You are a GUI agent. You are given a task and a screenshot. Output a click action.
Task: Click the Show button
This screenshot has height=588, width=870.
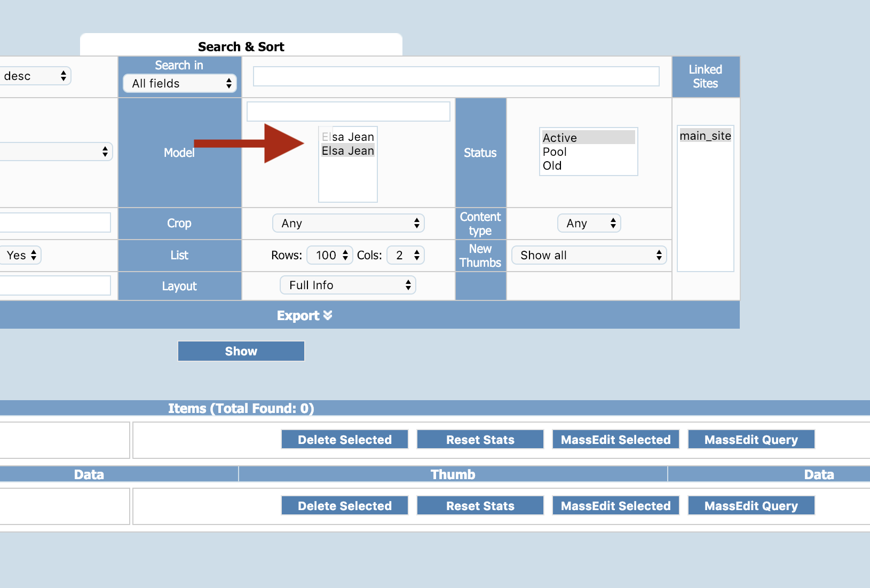(x=241, y=351)
